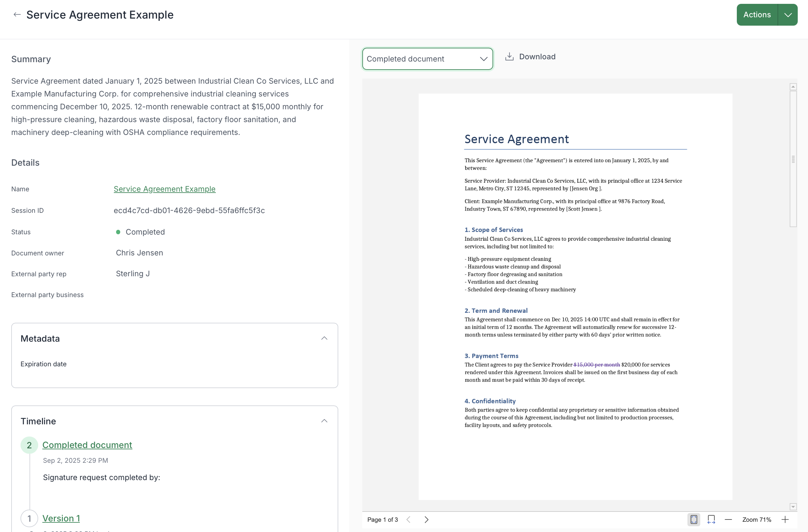Select fit-to-width view mode
808x532 pixels.
711,520
